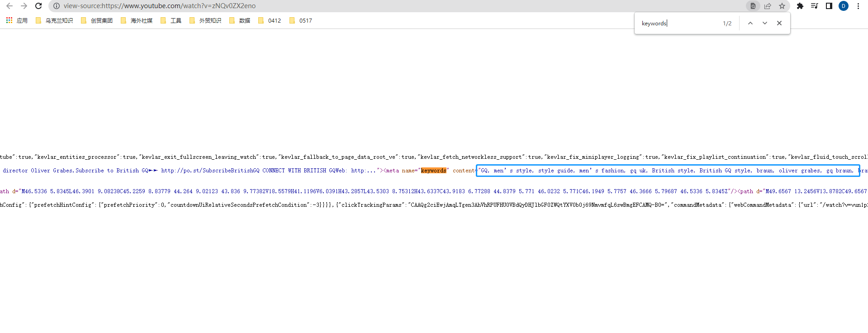This screenshot has height=333, width=868.
Task: Expand the 海外社媒 bookmark folder
Action: coord(137,20)
